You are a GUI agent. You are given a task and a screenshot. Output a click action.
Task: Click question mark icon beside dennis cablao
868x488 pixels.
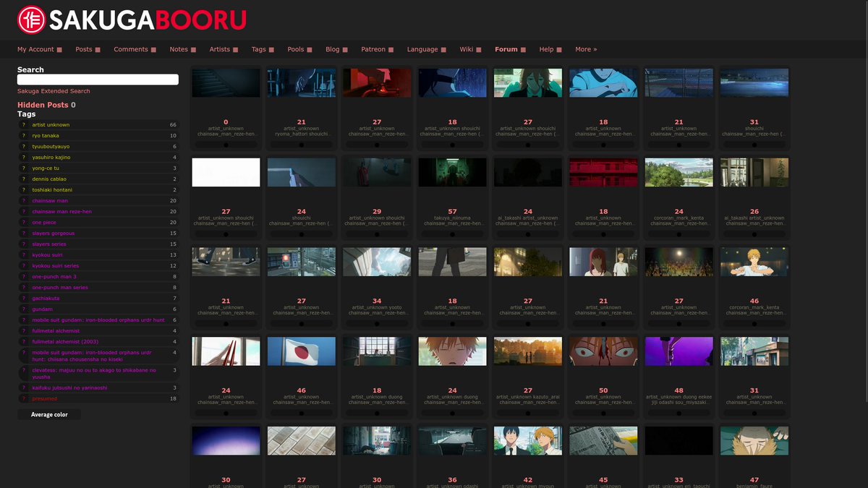[24, 179]
